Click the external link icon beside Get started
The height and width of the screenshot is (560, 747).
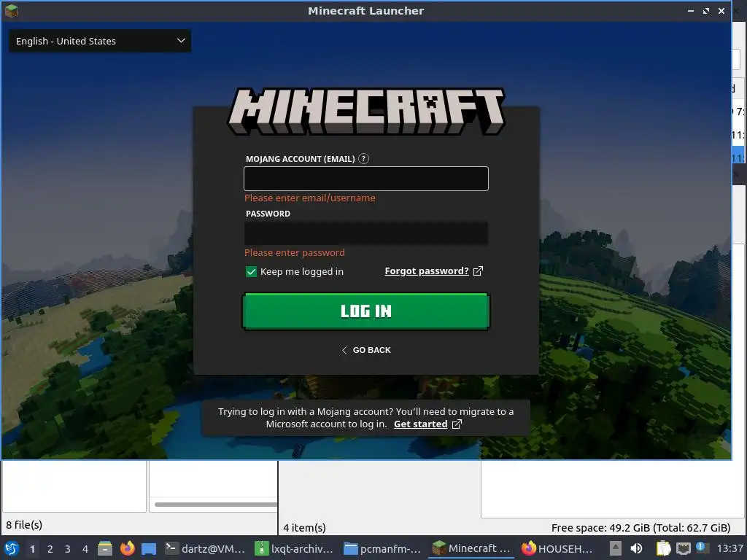point(457,424)
